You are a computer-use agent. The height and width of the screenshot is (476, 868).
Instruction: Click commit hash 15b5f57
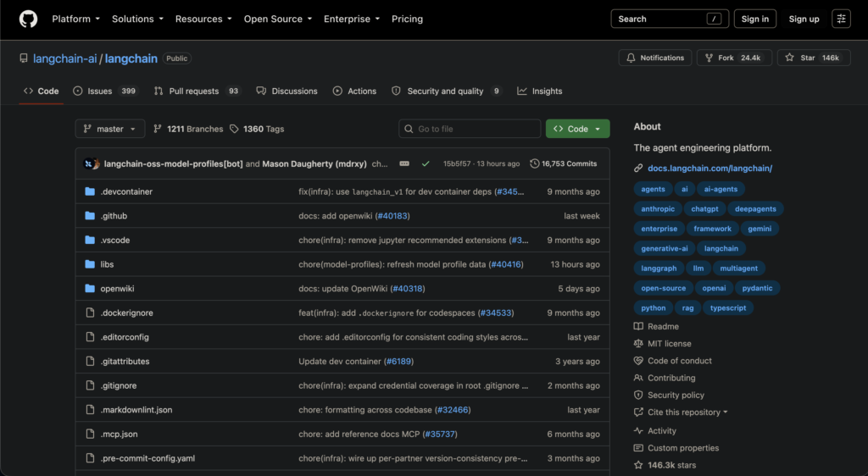457,163
